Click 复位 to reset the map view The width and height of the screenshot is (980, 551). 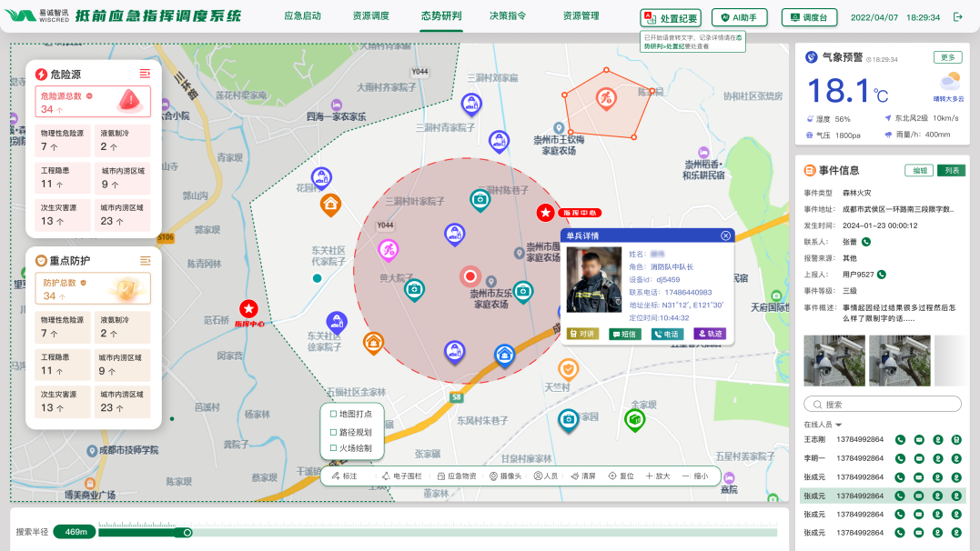(x=621, y=476)
